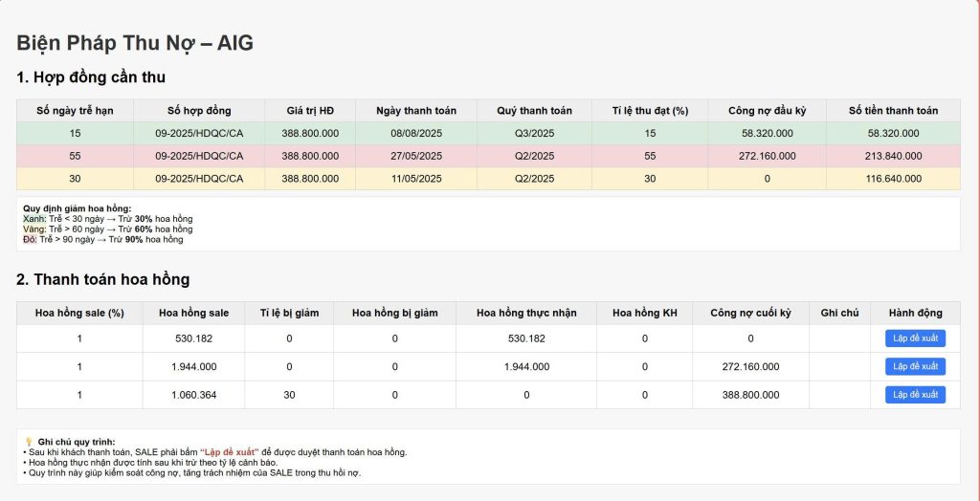Select the 'Hoa hồng thực nhận' column header
The height and width of the screenshot is (501, 980).
[526, 313]
